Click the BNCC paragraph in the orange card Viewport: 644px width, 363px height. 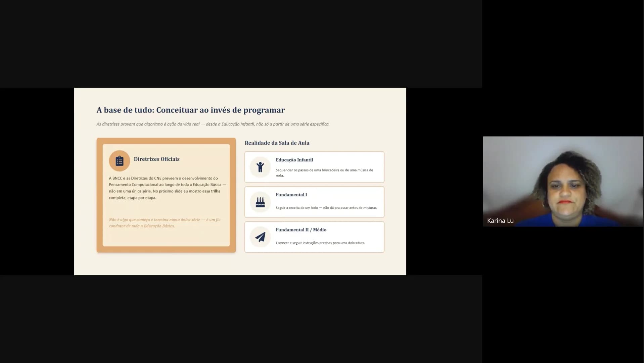coord(167,188)
